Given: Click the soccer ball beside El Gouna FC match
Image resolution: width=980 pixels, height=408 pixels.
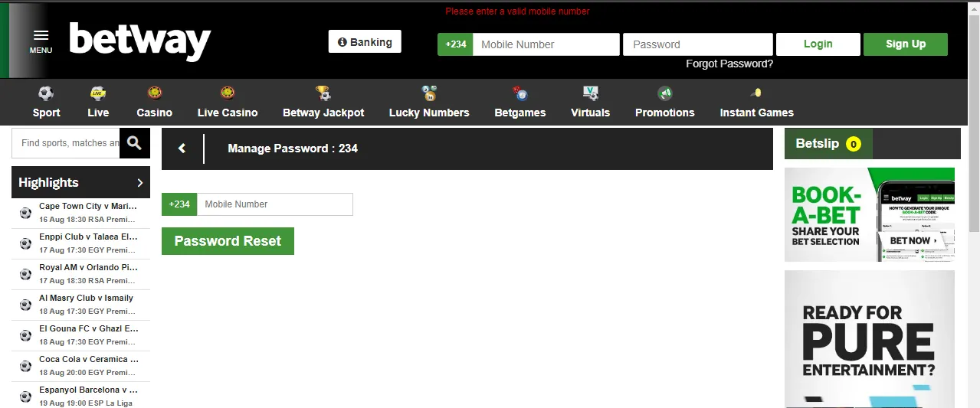Looking at the screenshot, I should point(25,335).
